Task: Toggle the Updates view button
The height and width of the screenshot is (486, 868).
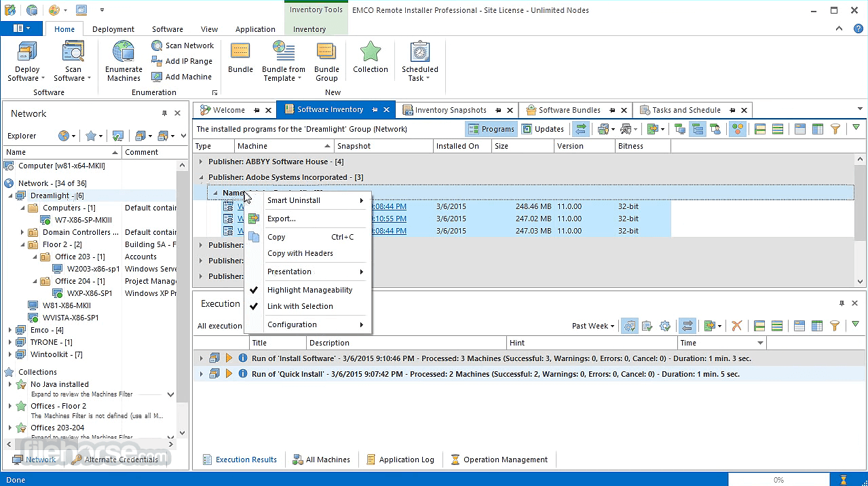Action: (x=543, y=129)
